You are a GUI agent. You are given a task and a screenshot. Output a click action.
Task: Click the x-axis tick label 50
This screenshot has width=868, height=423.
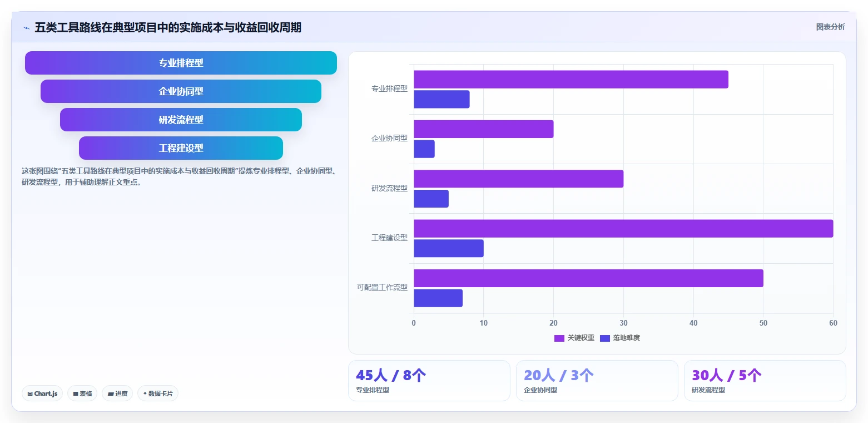763,323
